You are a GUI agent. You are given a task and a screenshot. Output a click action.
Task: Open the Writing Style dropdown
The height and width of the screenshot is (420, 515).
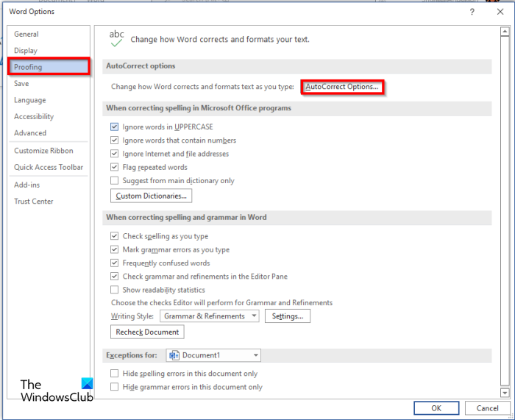point(210,316)
